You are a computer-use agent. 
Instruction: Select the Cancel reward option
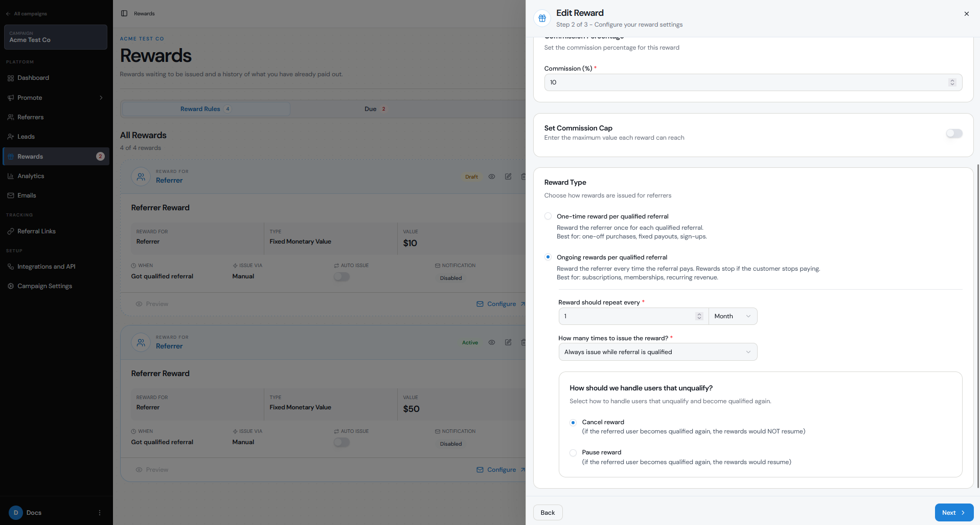coord(573,423)
